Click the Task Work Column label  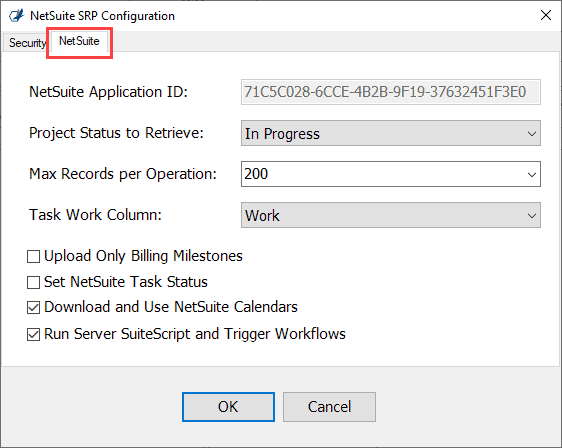point(95,215)
